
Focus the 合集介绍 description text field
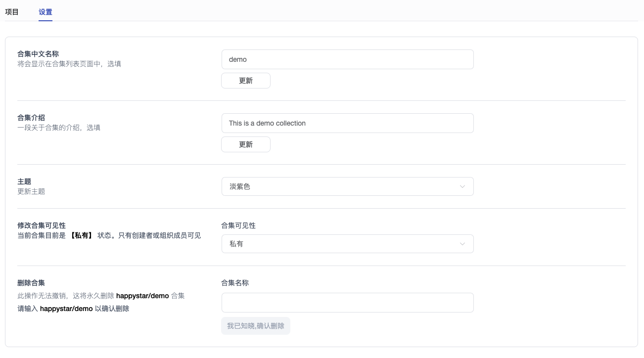pyautogui.click(x=347, y=123)
